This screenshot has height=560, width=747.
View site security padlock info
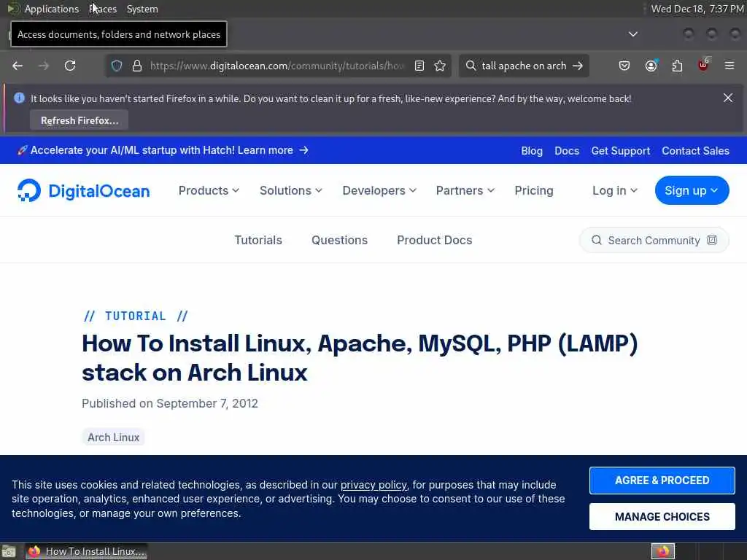click(x=137, y=66)
